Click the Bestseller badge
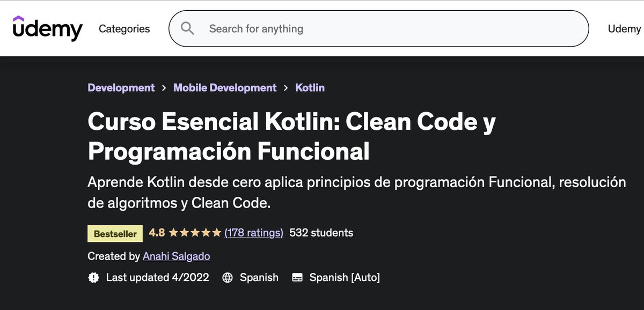This screenshot has height=310, width=644. coord(115,233)
